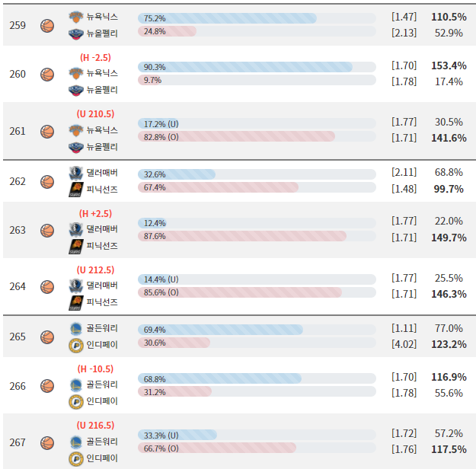Click the basketball icon in row 264
Screen dimensions: 476x469
coord(47,286)
